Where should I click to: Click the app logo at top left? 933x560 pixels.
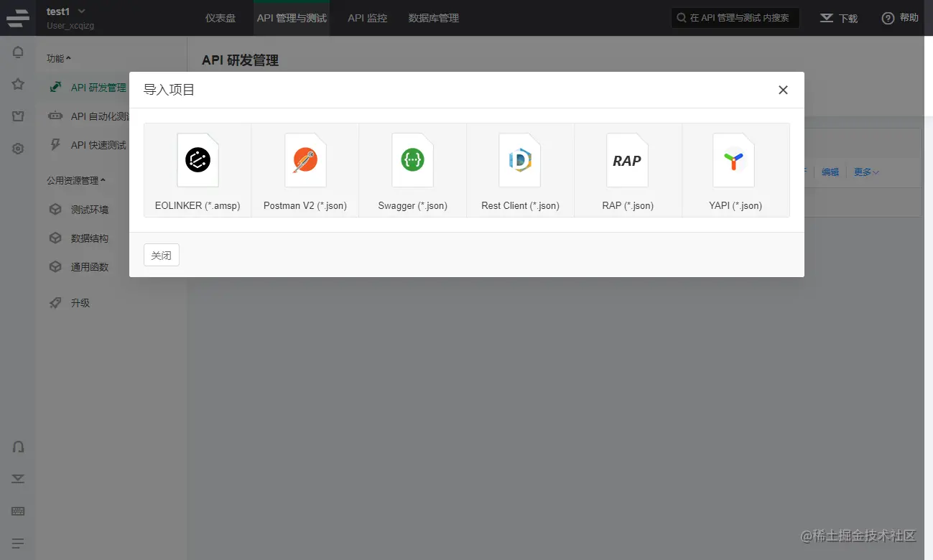coord(18,18)
